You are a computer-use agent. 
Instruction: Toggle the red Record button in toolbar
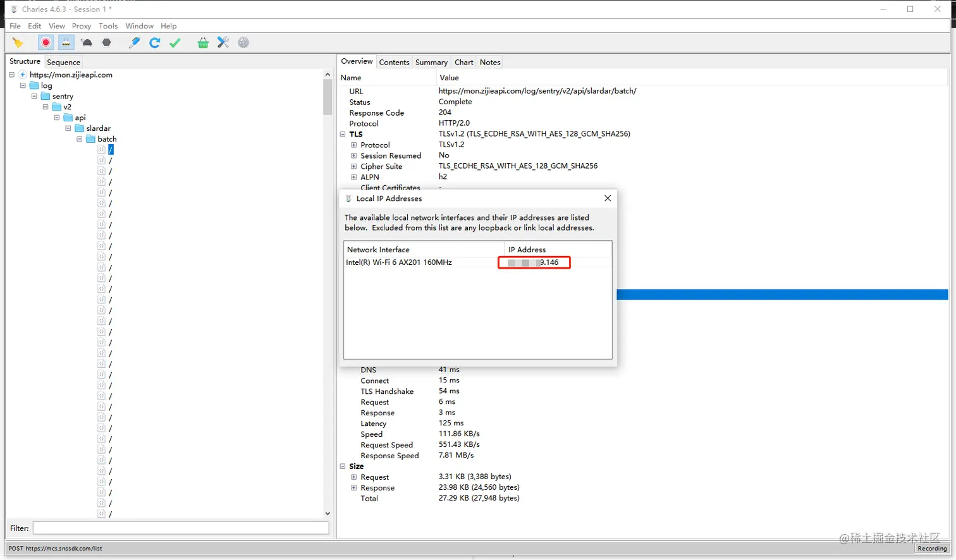tap(46, 42)
